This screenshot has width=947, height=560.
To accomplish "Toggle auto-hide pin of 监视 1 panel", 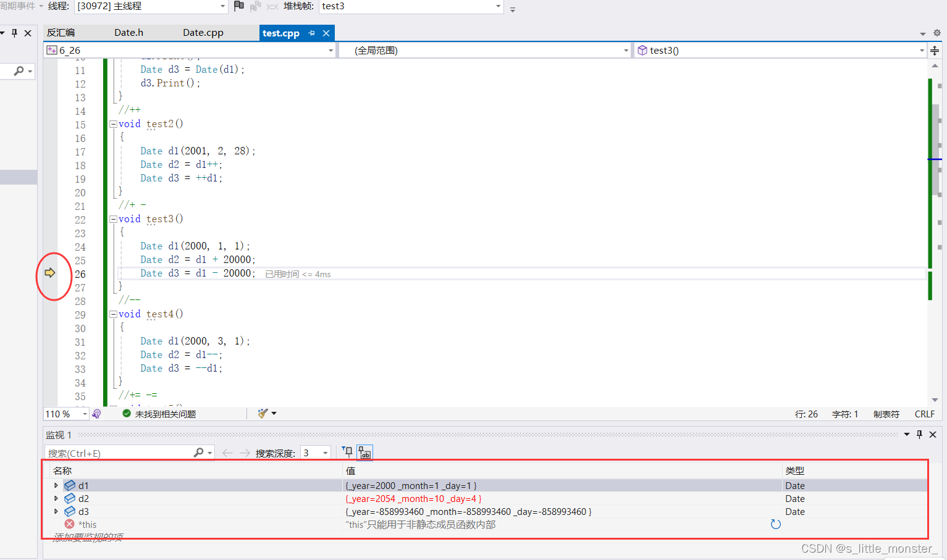I will click(919, 435).
